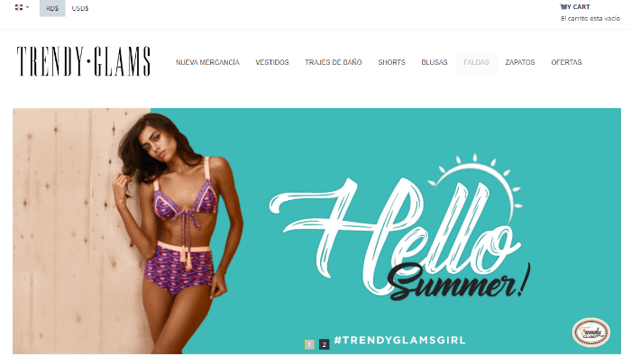The width and height of the screenshot is (631, 364).
Task: Click the round Trendy Glams badge icon
Action: tap(591, 332)
